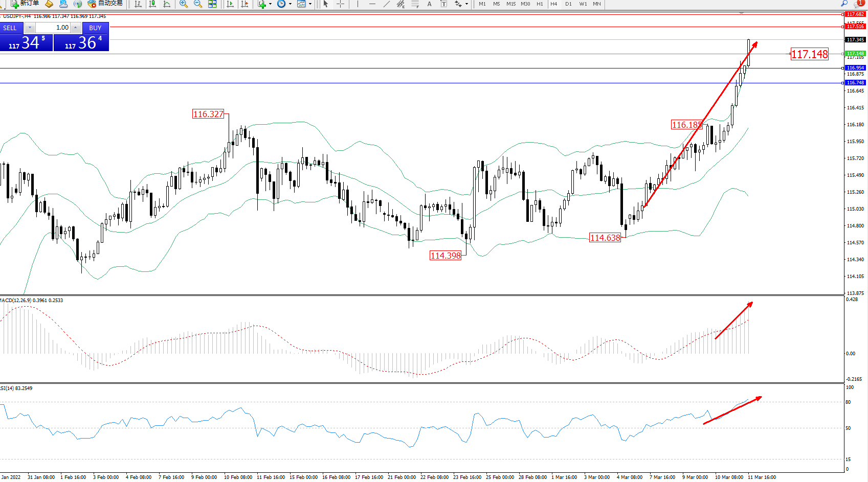Open the search magnifier at top right
Image resolution: width=868 pixels, height=482 pixels.
844,4
